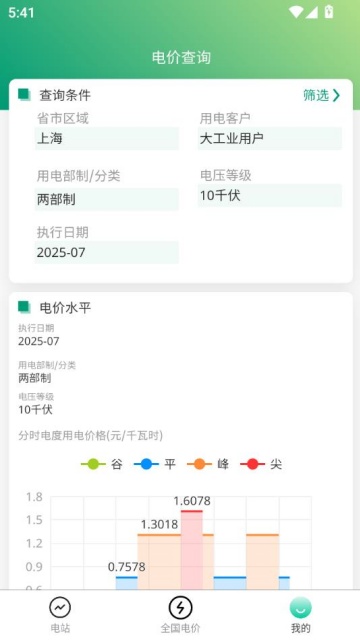
Task: Tap the battery icon in status bar
Action: click(329, 12)
